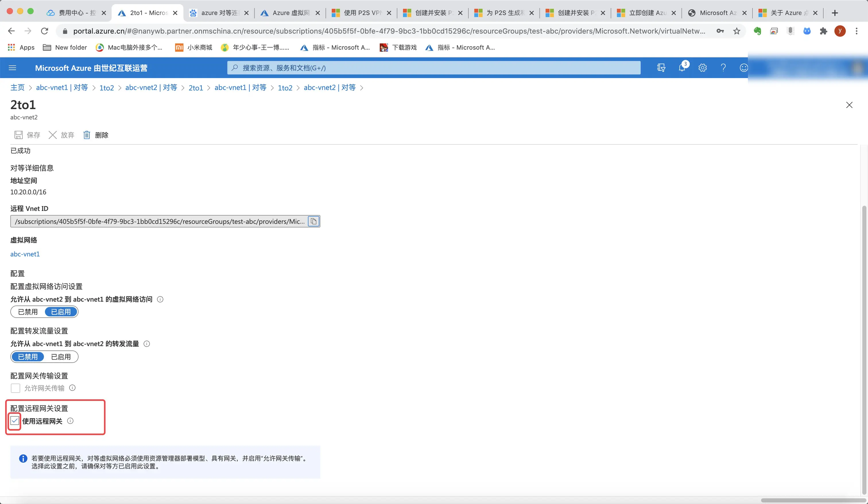Show info tooltip for 使用远程网关
The width and height of the screenshot is (868, 504).
point(70,421)
